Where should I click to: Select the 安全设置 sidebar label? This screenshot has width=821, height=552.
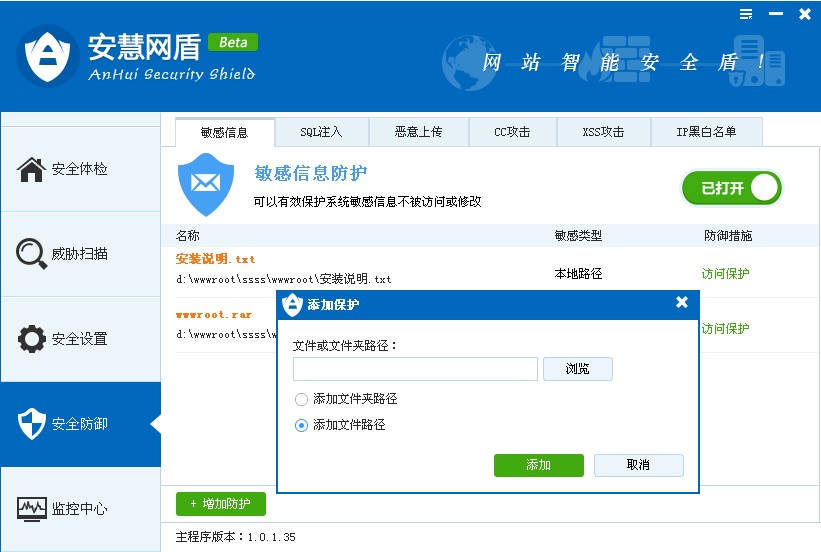pos(80,339)
